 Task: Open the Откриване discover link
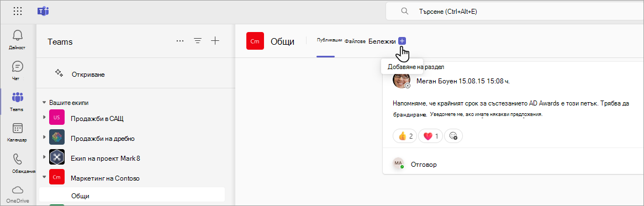(88, 74)
